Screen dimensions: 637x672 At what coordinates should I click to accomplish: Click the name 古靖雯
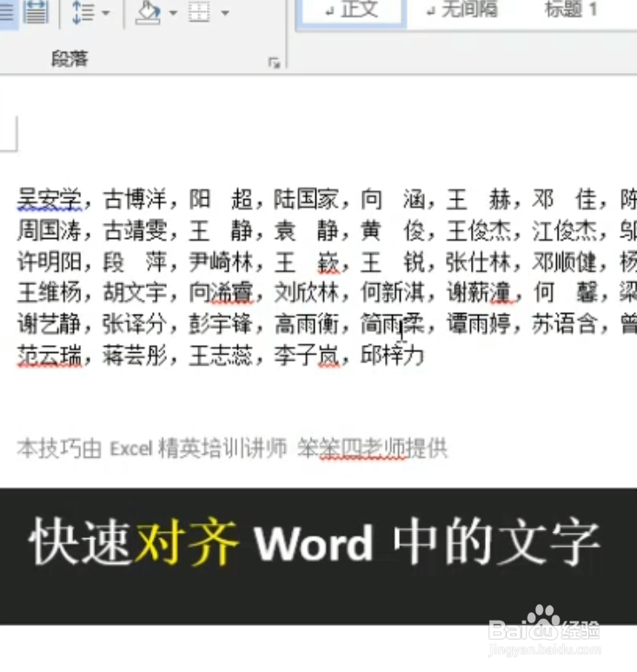click(x=135, y=230)
